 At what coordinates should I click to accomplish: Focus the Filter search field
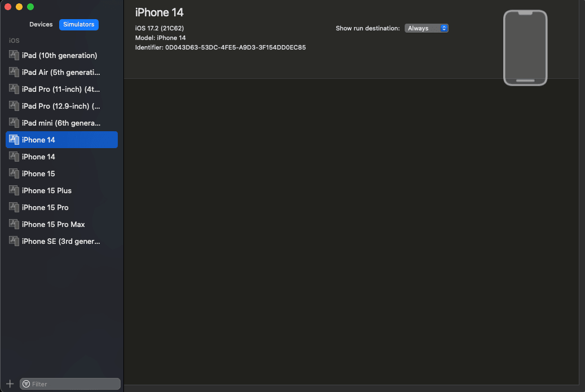[x=70, y=384]
